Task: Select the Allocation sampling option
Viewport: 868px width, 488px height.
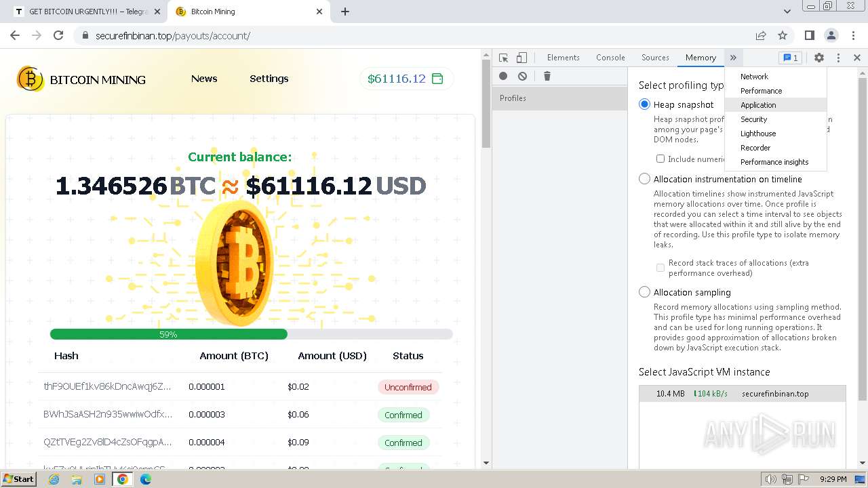Action: tap(644, 292)
